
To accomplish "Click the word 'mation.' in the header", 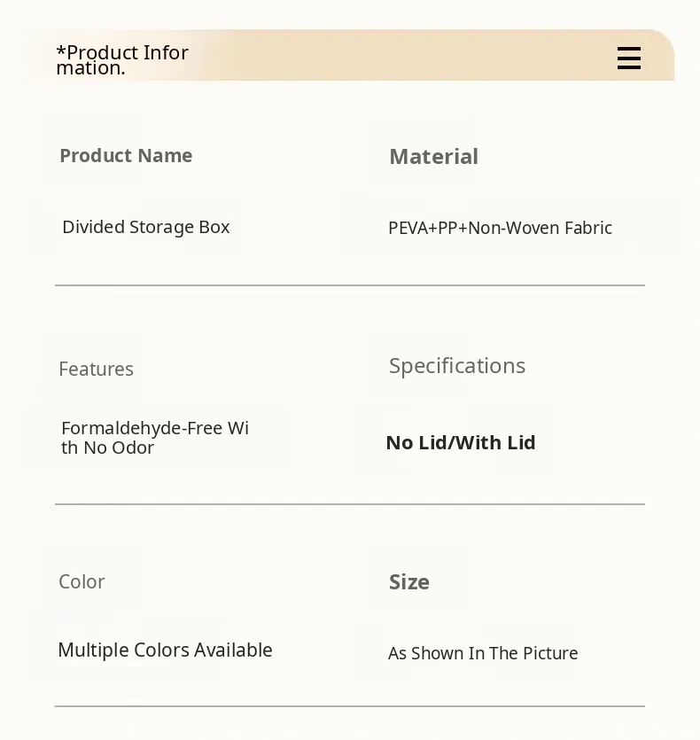I will [90, 68].
